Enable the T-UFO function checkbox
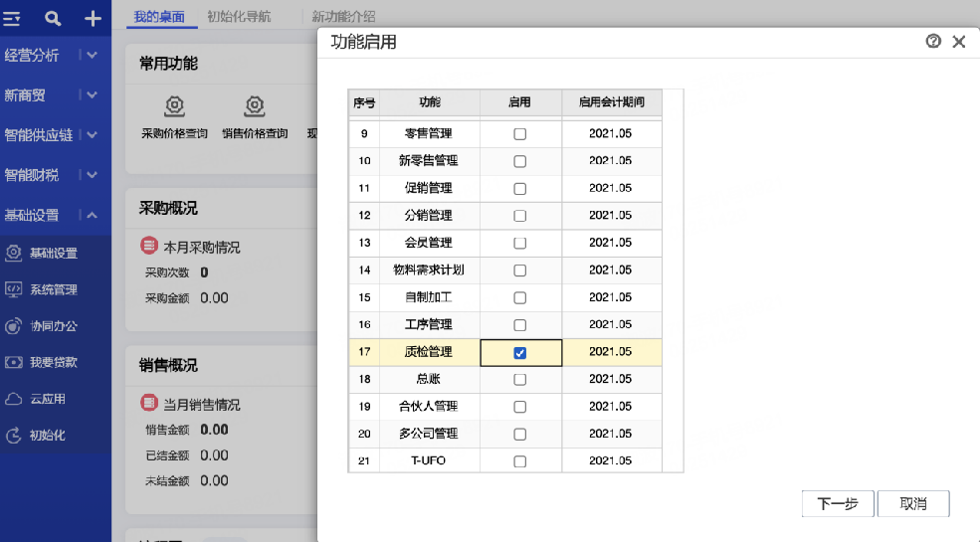The image size is (980, 542). (x=520, y=461)
